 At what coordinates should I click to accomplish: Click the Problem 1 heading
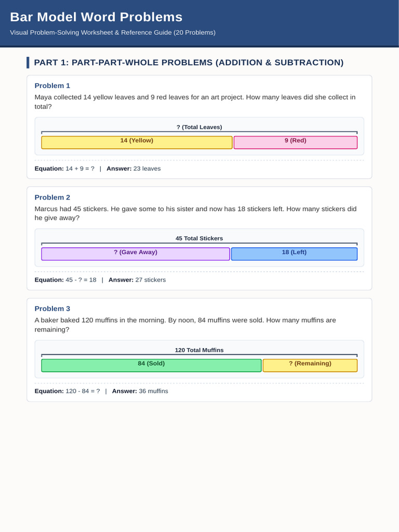[x=52, y=86]
